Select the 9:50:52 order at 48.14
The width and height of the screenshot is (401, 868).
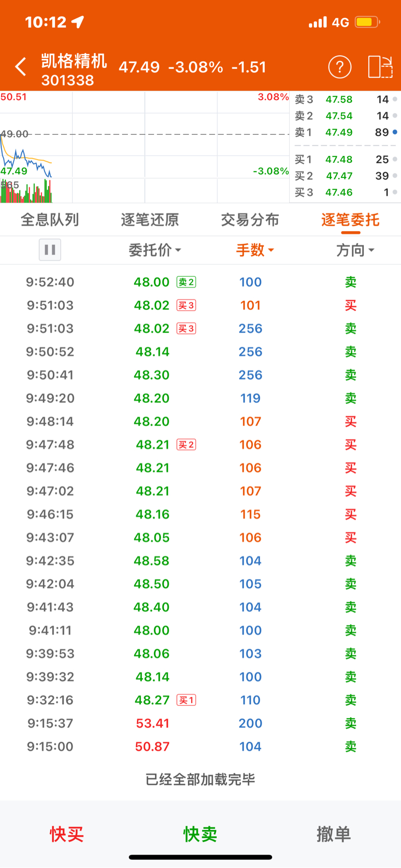200,352
